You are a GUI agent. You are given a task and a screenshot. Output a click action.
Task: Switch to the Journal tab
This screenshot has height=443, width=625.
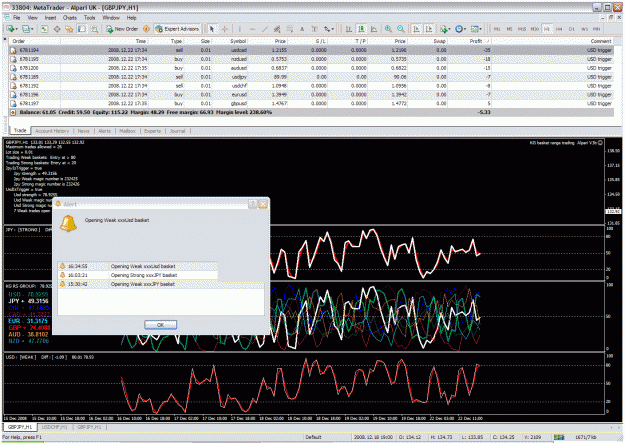(x=177, y=131)
